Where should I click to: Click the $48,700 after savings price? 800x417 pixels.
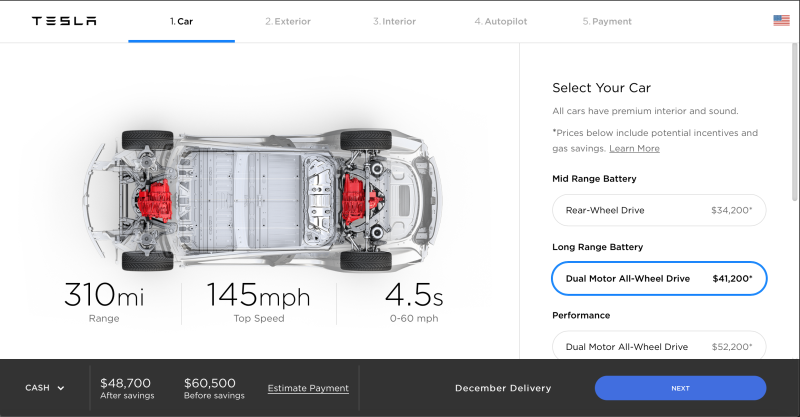coord(126,383)
